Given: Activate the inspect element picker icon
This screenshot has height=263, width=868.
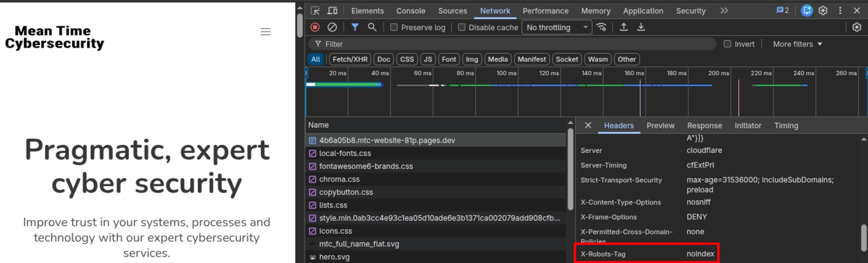Looking at the screenshot, I should click(x=315, y=11).
